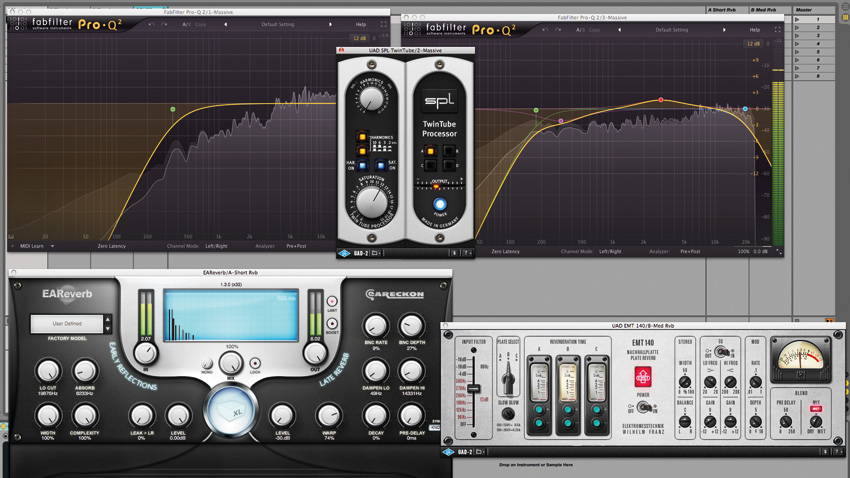Click the EMT 140 VU meter

(801, 358)
